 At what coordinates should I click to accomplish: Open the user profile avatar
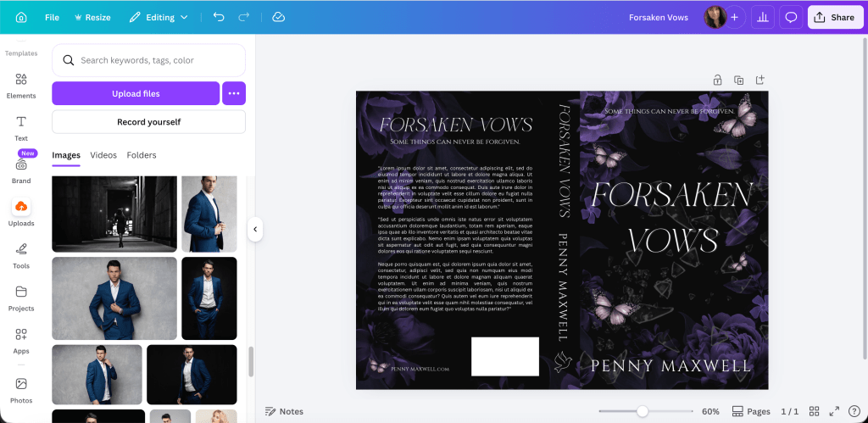(714, 17)
